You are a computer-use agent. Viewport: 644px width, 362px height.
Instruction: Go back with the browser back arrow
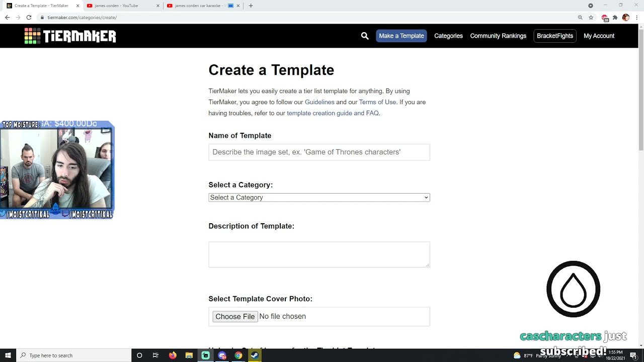coord(7,17)
